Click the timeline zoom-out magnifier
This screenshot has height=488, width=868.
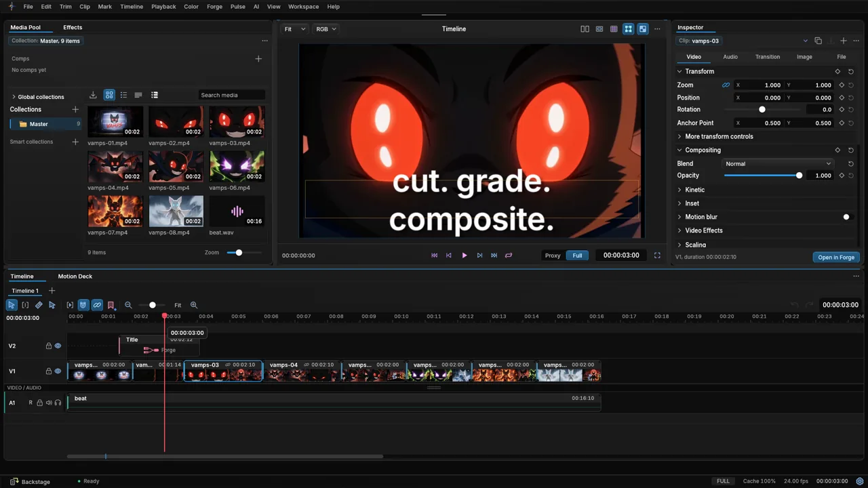point(128,305)
